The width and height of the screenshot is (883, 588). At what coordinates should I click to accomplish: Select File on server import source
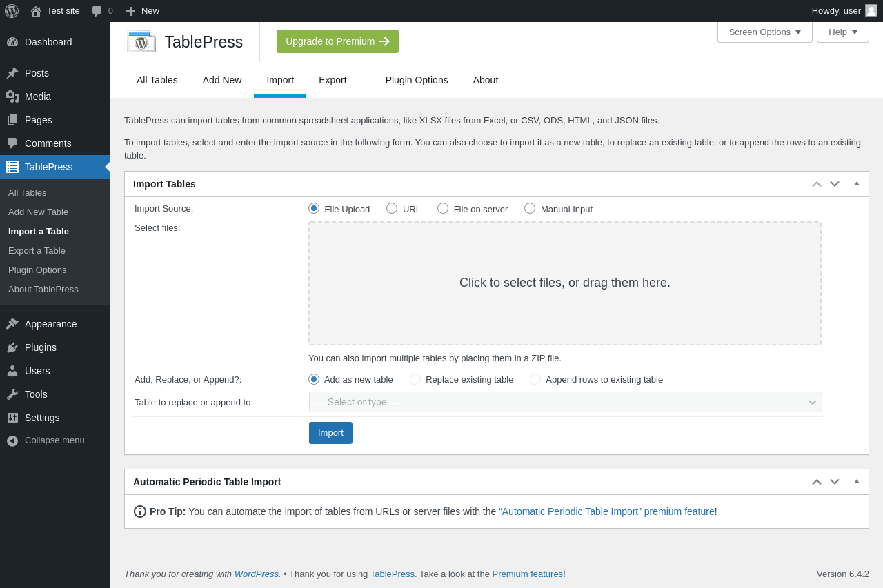pyautogui.click(x=443, y=208)
